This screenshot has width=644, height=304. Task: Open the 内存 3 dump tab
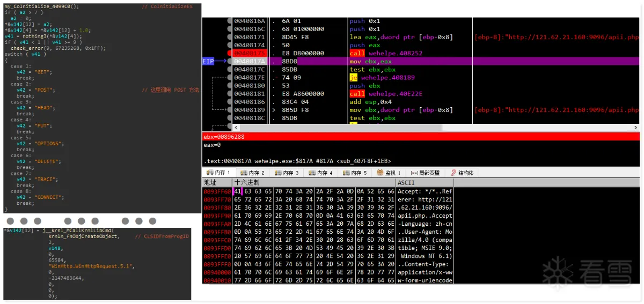pos(287,173)
